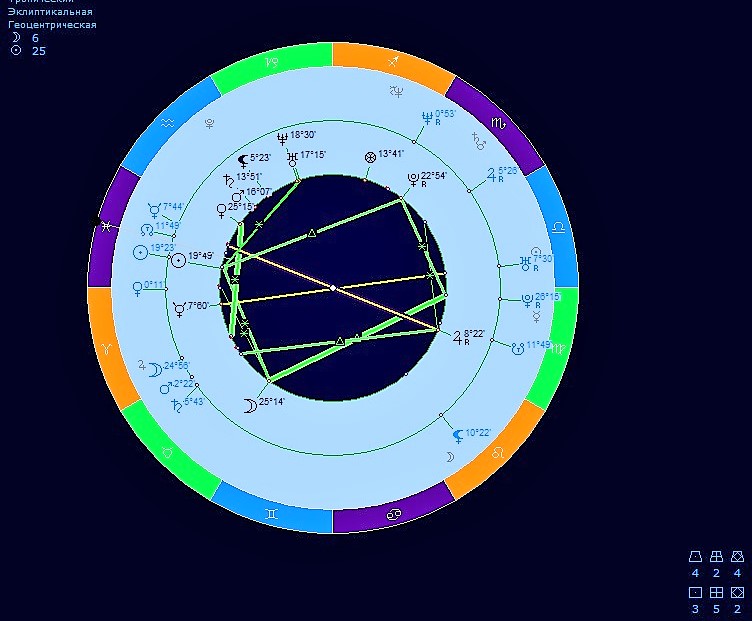Click the blue Mars glyph at 2°22'

166,388
